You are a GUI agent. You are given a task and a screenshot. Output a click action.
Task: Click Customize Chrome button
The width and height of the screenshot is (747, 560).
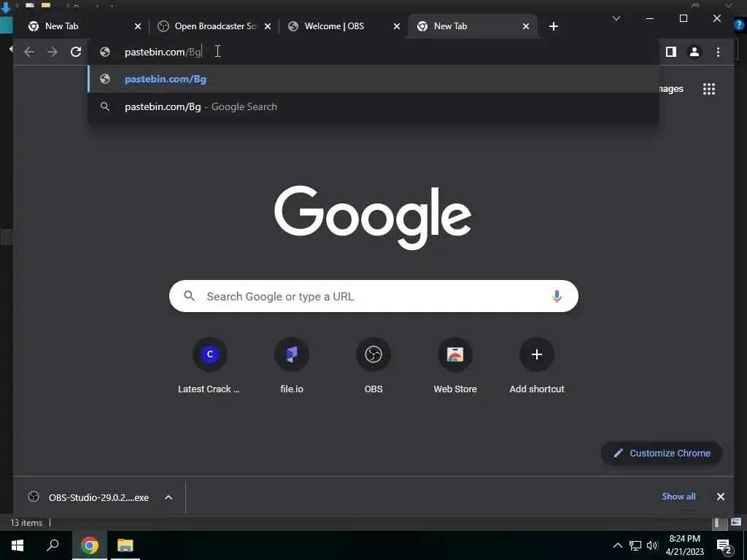pyautogui.click(x=662, y=454)
